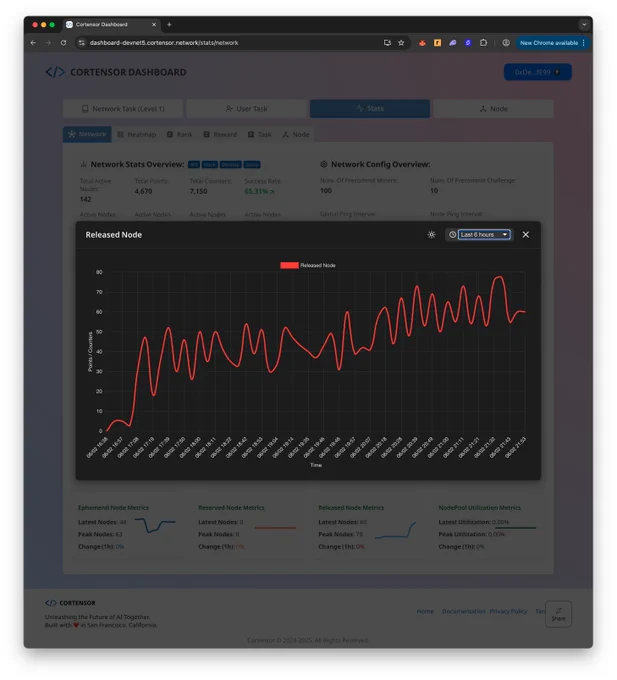This screenshot has height=680, width=617.
Task: Open the Chrome extensions puzzle icon
Action: 483,43
